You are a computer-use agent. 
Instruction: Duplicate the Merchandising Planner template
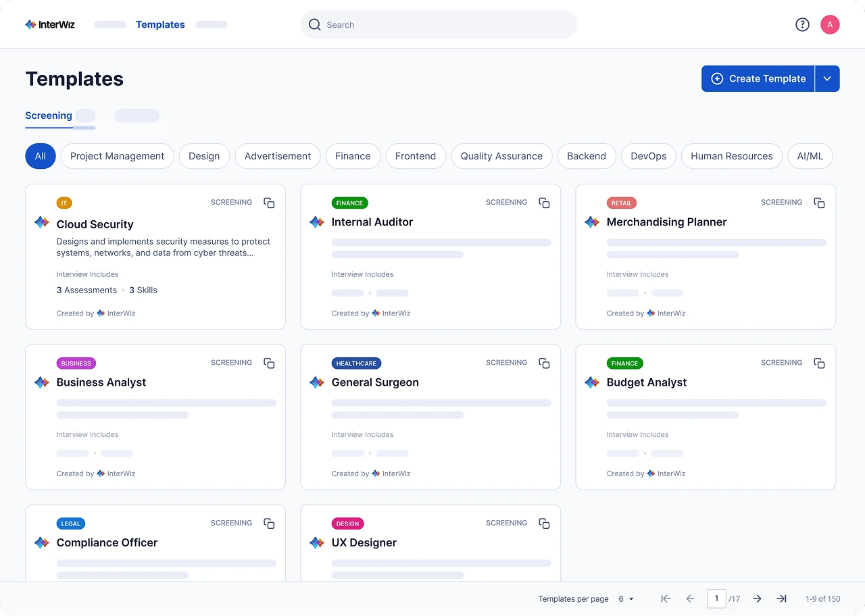click(x=819, y=203)
